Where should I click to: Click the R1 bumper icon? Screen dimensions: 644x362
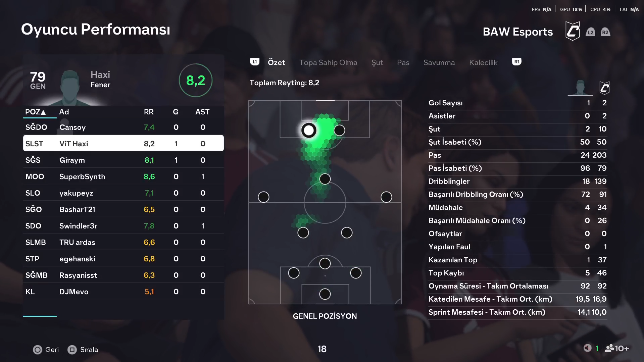pyautogui.click(x=516, y=62)
